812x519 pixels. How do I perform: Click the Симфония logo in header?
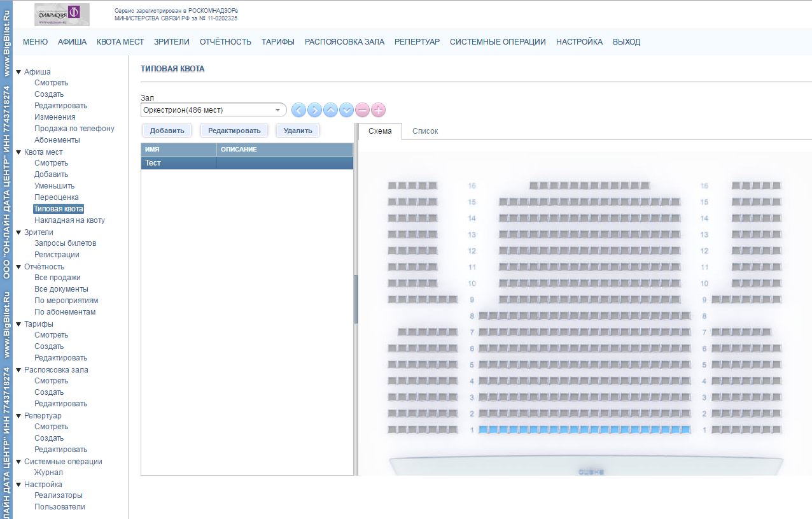coord(62,14)
